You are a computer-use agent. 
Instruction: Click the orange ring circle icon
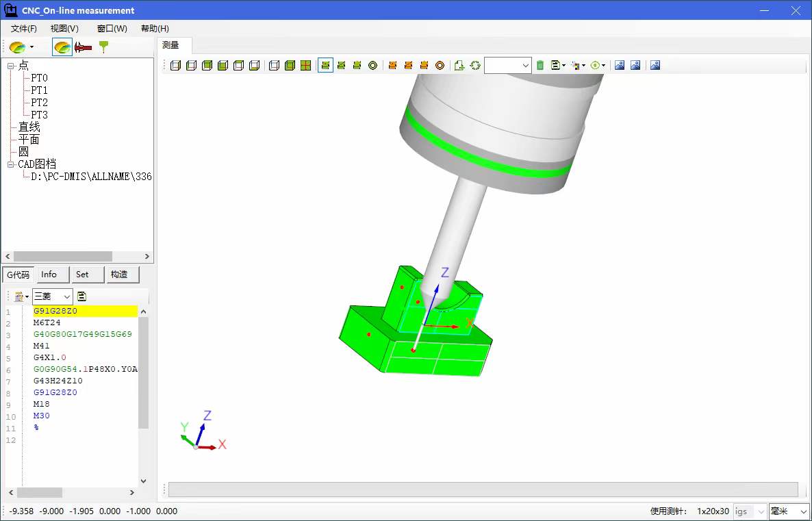[x=440, y=66]
